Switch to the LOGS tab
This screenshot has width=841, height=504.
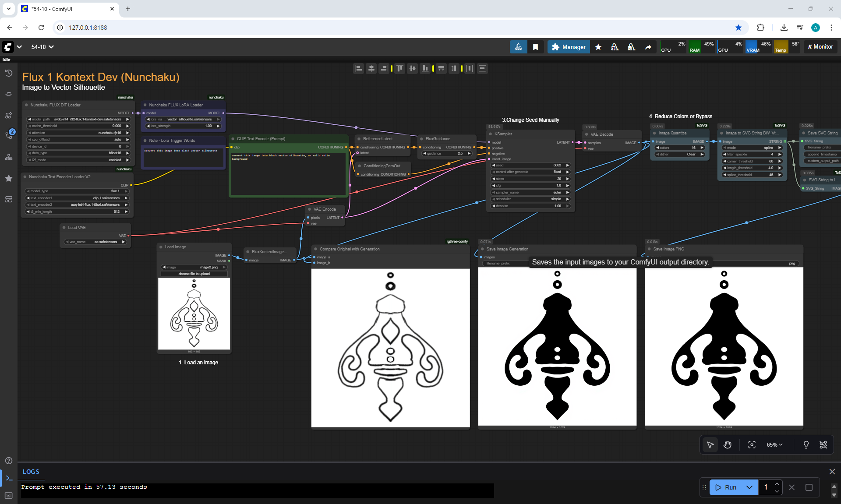(31, 472)
